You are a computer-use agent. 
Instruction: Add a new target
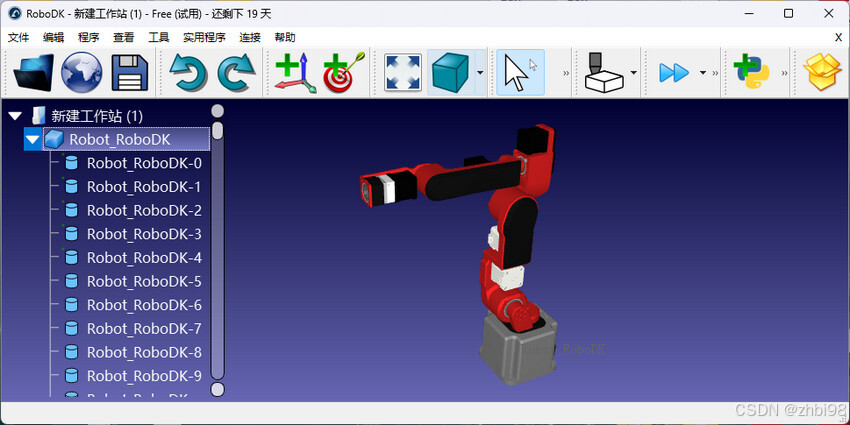point(343,73)
